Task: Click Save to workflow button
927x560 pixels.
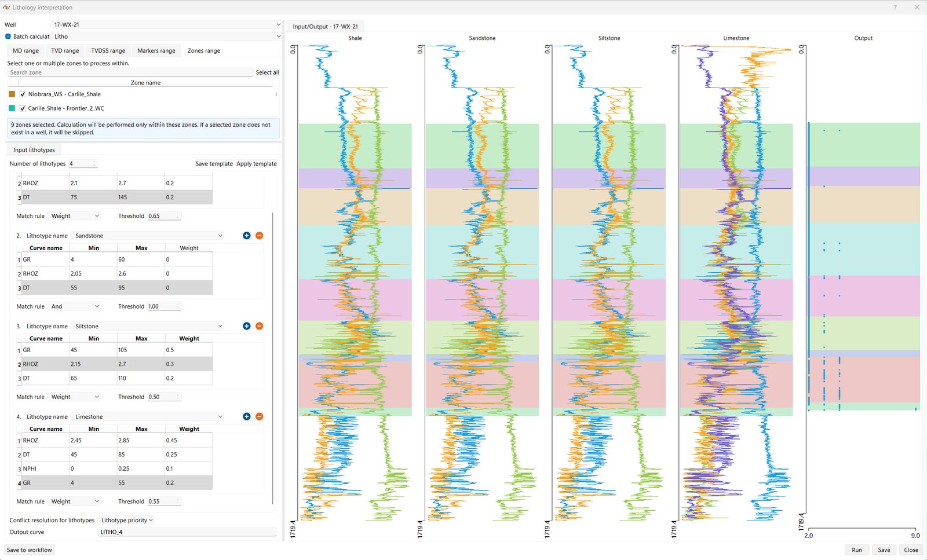Action: coord(30,550)
